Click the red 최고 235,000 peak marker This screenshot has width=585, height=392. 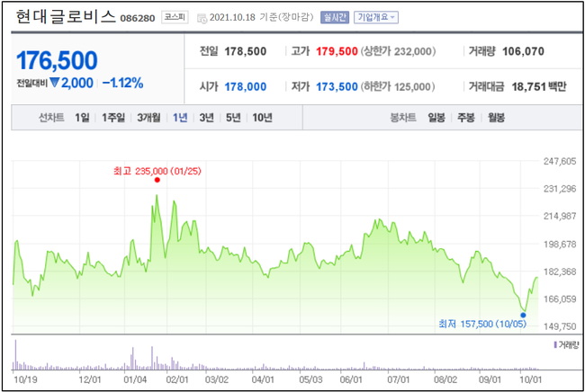pyautogui.click(x=157, y=180)
